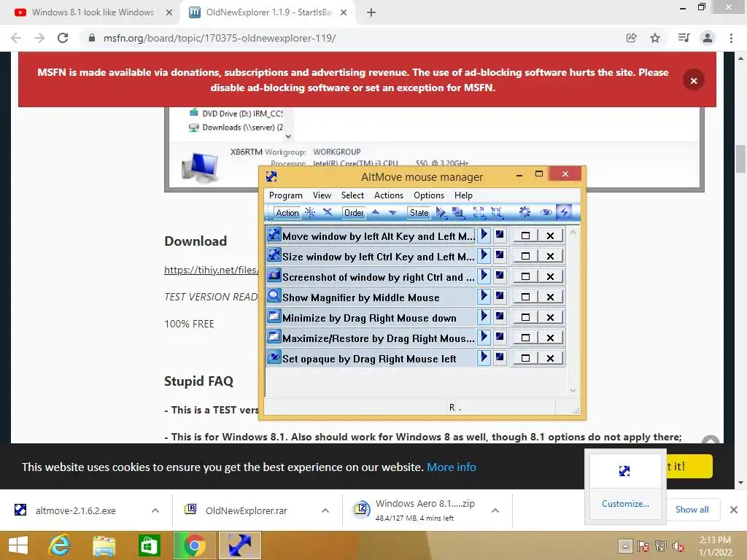Image resolution: width=747 pixels, height=560 pixels.
Task: Open Windows Store from the taskbar
Action: (149, 545)
